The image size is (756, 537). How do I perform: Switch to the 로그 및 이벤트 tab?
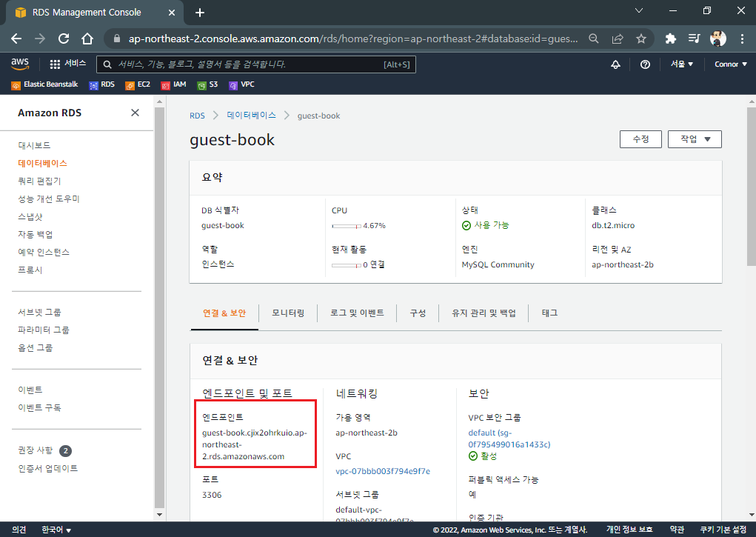(x=357, y=313)
